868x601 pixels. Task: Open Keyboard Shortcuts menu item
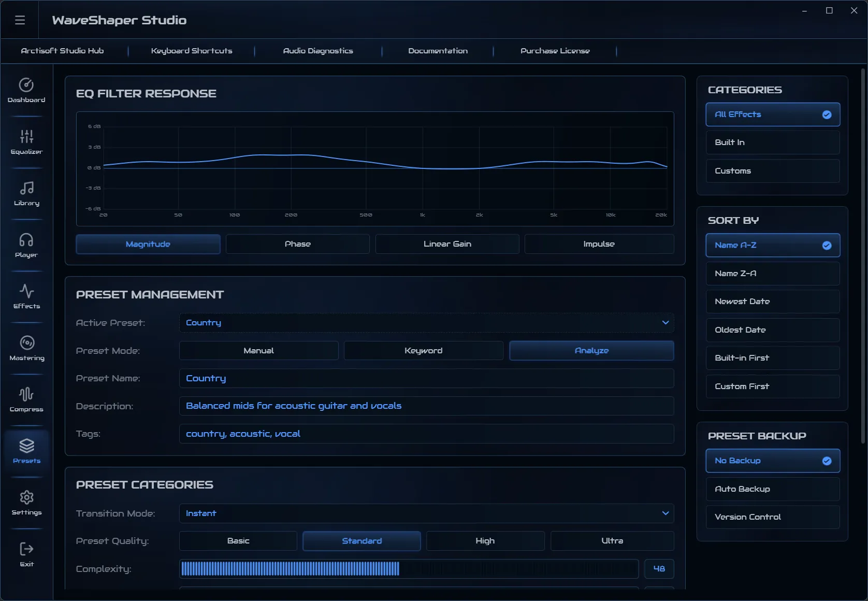192,51
